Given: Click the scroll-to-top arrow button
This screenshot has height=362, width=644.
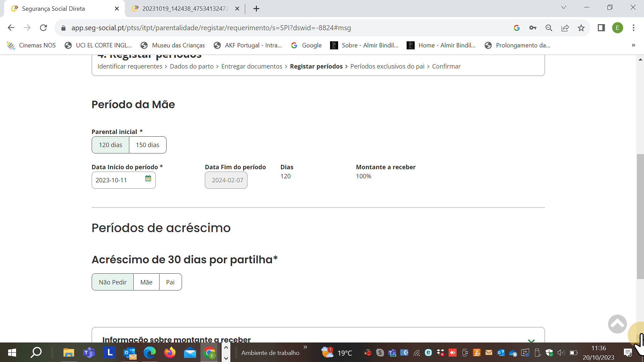Looking at the screenshot, I should 617,324.
